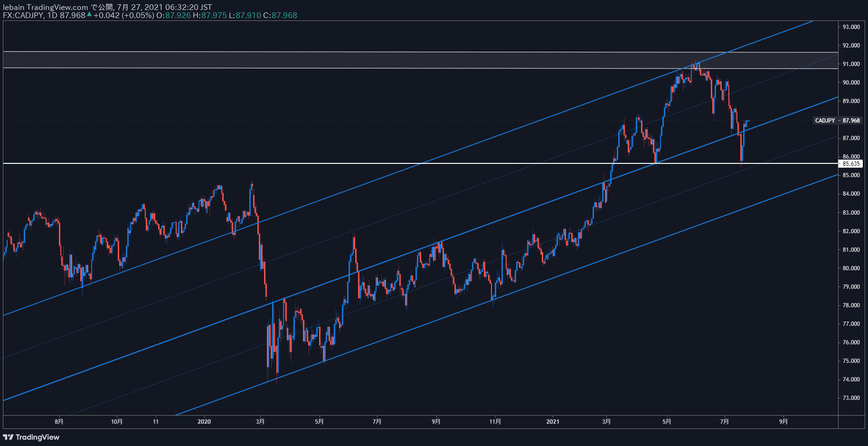Click the 82.000 price axis label
Image resolution: width=868 pixels, height=446 pixels.
851,231
